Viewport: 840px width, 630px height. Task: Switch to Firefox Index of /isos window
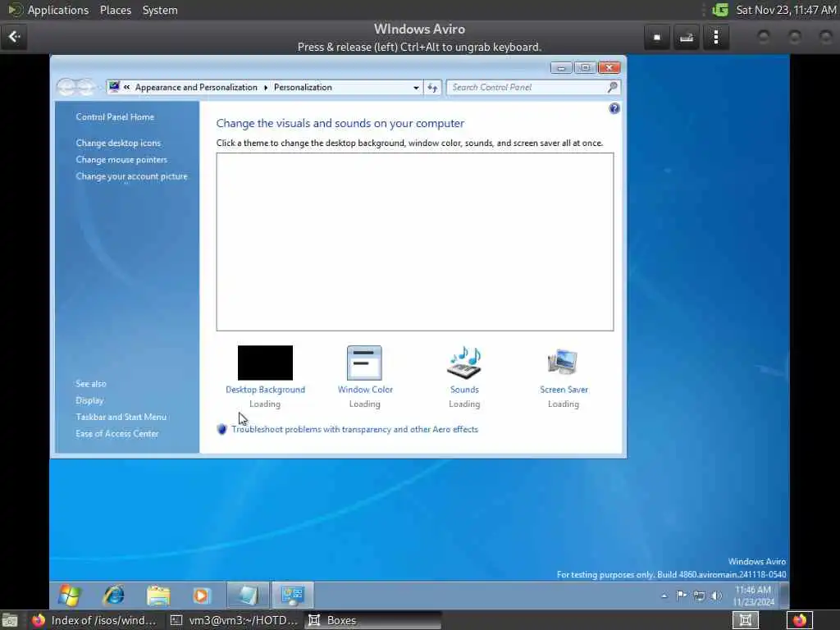pyautogui.click(x=94, y=620)
